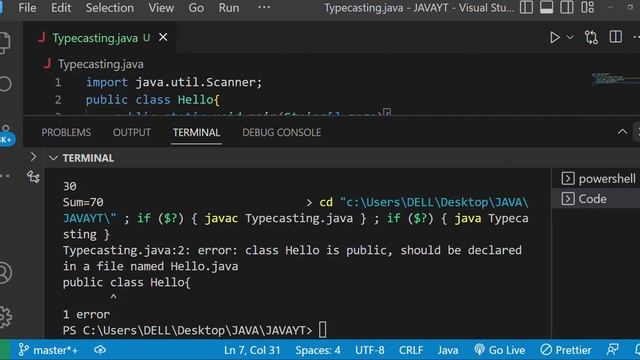Start Go Live server
This screenshot has width=640, height=360.
(x=500, y=350)
